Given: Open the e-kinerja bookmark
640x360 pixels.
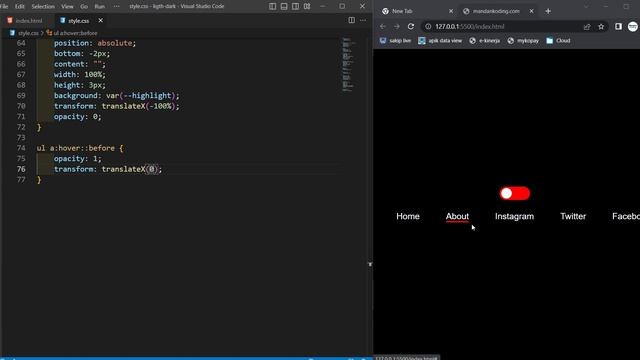Looking at the screenshot, I should pyautogui.click(x=484, y=40).
